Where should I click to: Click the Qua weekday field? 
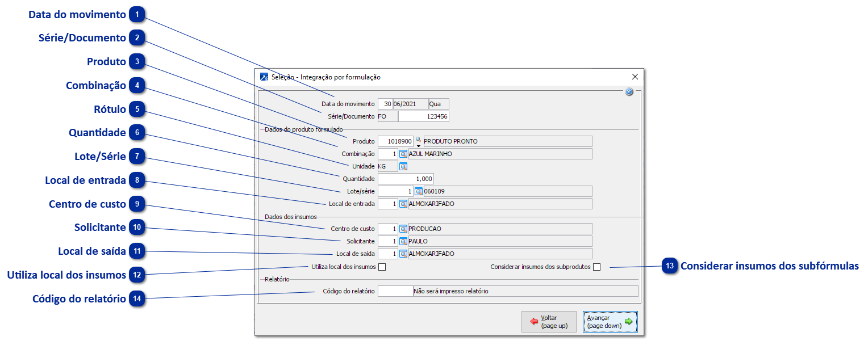[439, 104]
